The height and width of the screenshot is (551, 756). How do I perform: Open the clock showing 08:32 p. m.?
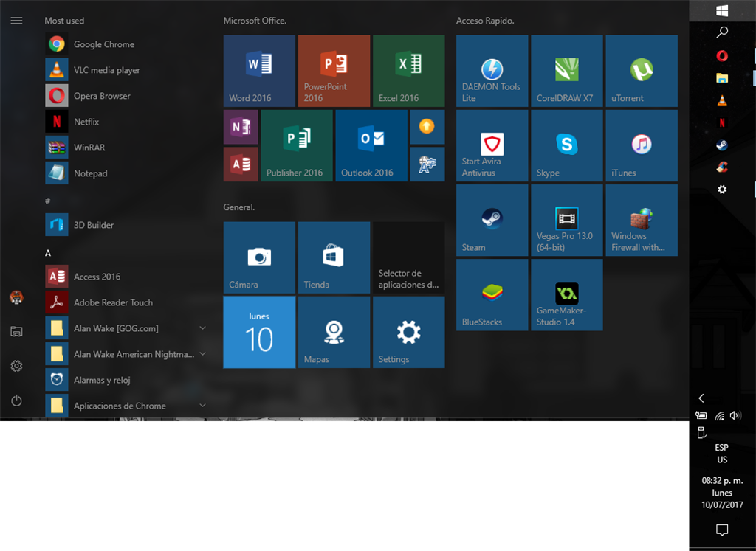tap(722, 493)
